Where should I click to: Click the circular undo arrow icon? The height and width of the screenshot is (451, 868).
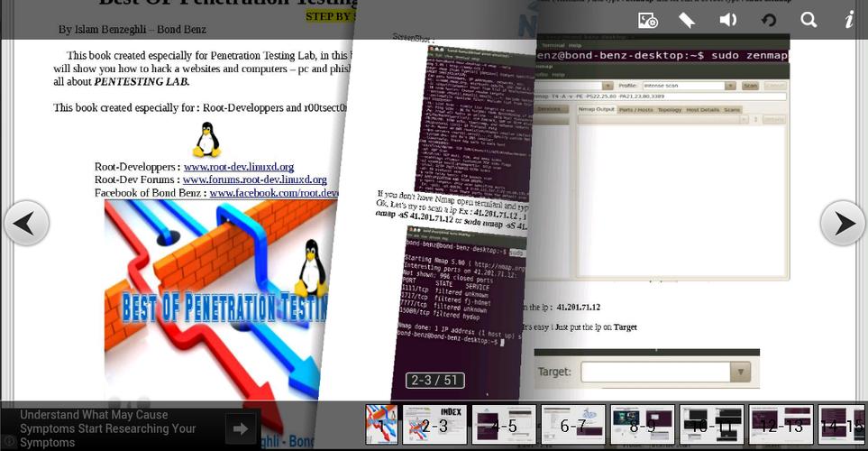(x=768, y=20)
